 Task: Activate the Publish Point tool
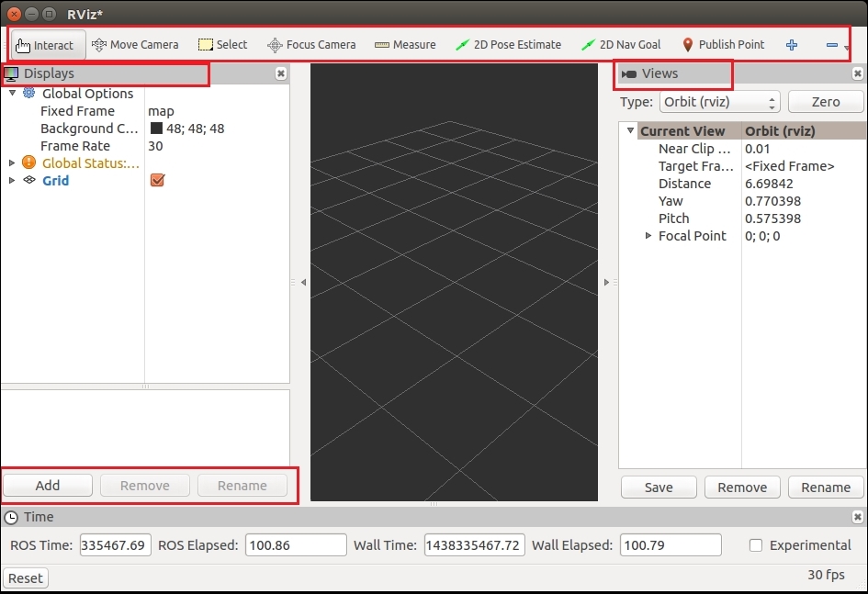click(x=723, y=45)
